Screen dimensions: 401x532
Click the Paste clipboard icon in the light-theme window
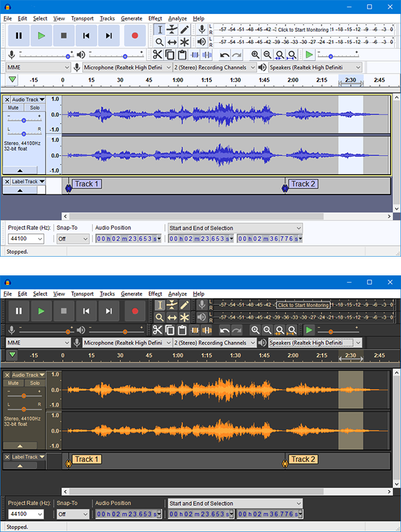pos(182,55)
